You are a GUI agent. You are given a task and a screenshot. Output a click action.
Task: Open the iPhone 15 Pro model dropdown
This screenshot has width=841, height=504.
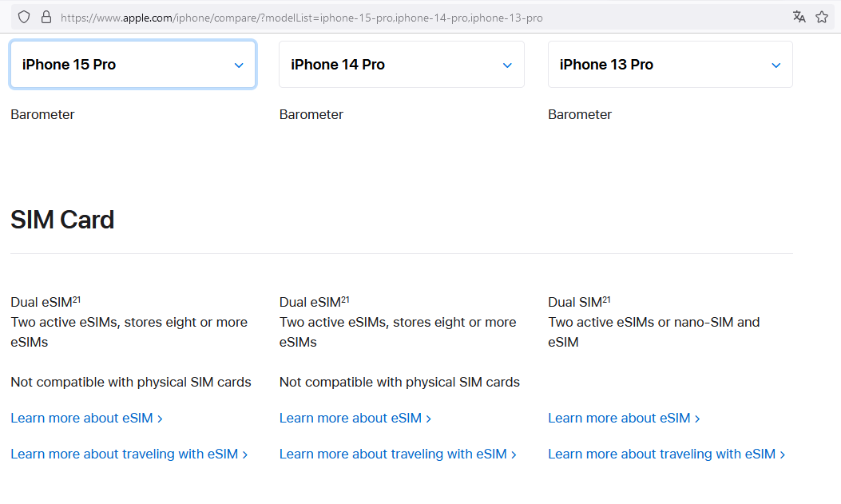133,65
